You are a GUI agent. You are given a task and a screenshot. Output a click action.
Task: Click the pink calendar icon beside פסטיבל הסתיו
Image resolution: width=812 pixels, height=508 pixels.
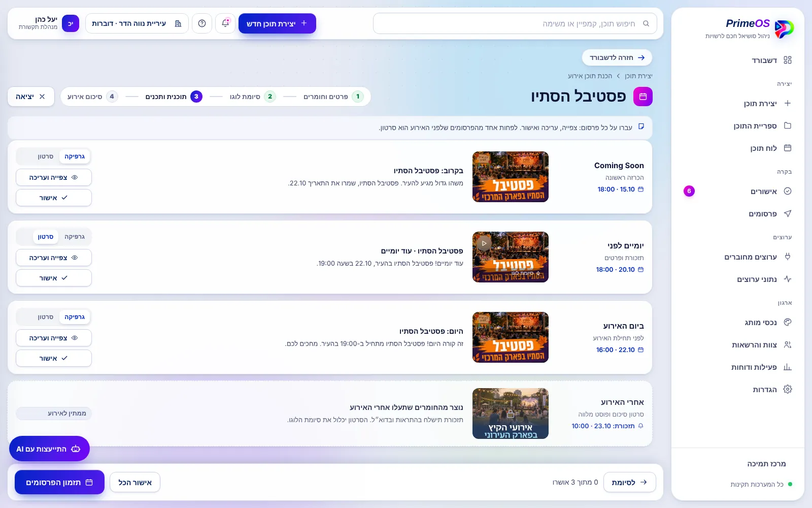click(x=643, y=97)
